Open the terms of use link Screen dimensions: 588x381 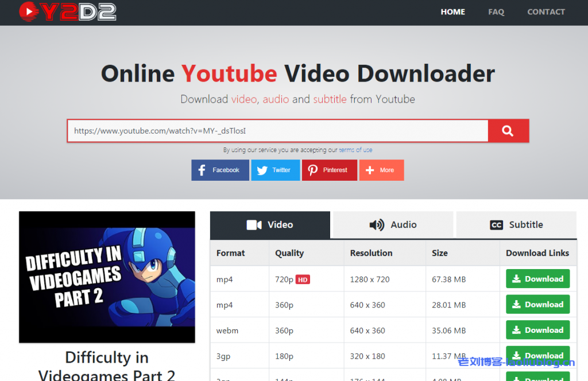(355, 150)
